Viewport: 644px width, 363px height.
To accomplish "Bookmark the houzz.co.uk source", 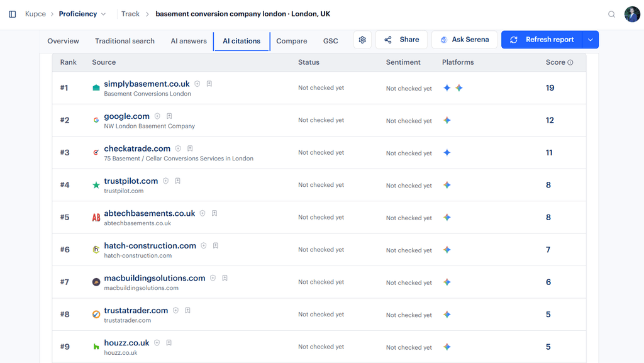I will [x=169, y=343].
